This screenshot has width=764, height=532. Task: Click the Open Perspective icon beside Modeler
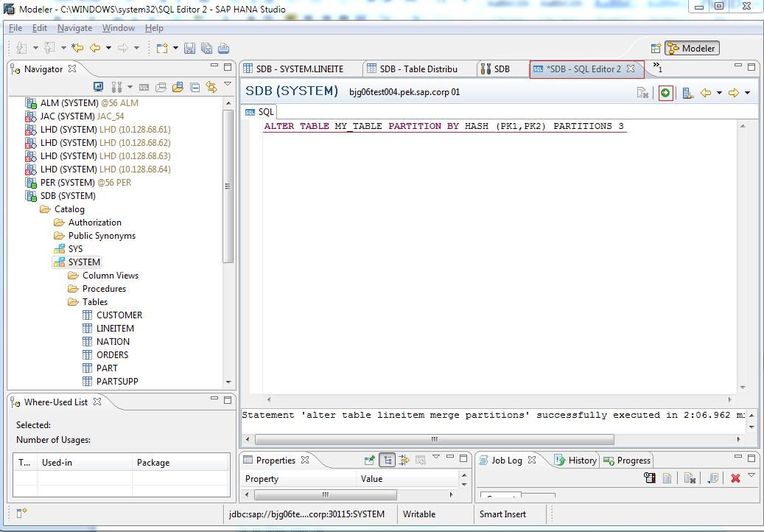[656, 48]
